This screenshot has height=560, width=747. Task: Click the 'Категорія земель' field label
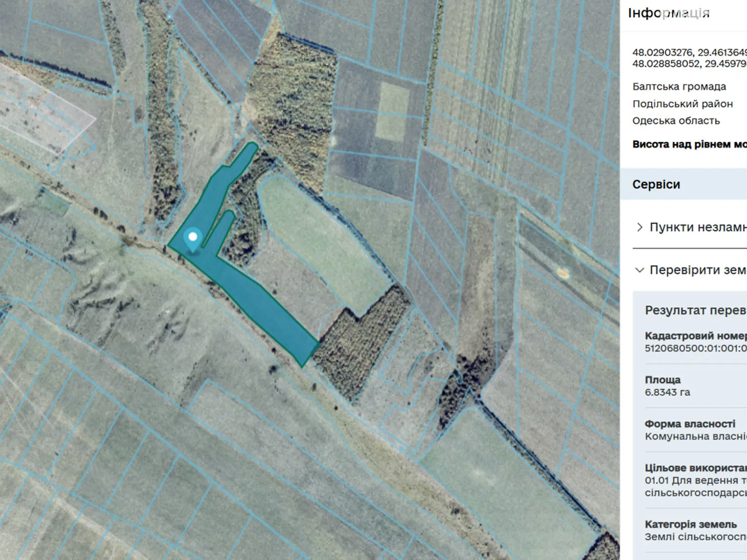click(x=691, y=524)
